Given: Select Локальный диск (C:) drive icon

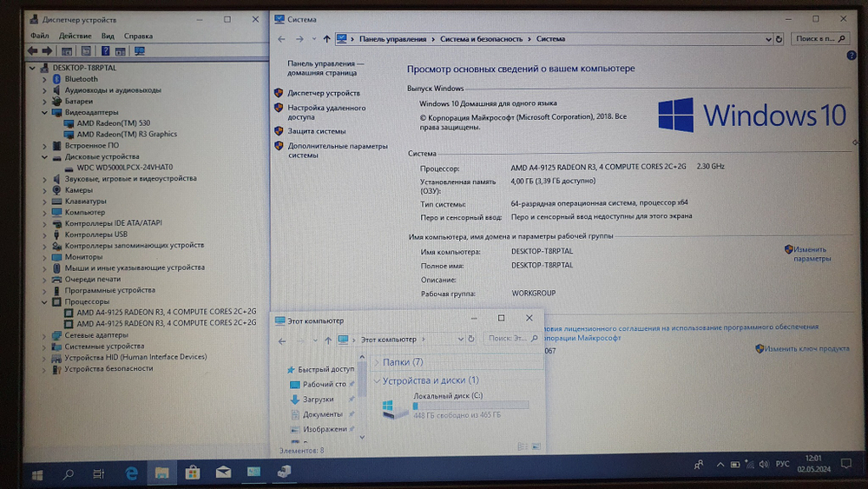Looking at the screenshot, I should coord(395,409).
